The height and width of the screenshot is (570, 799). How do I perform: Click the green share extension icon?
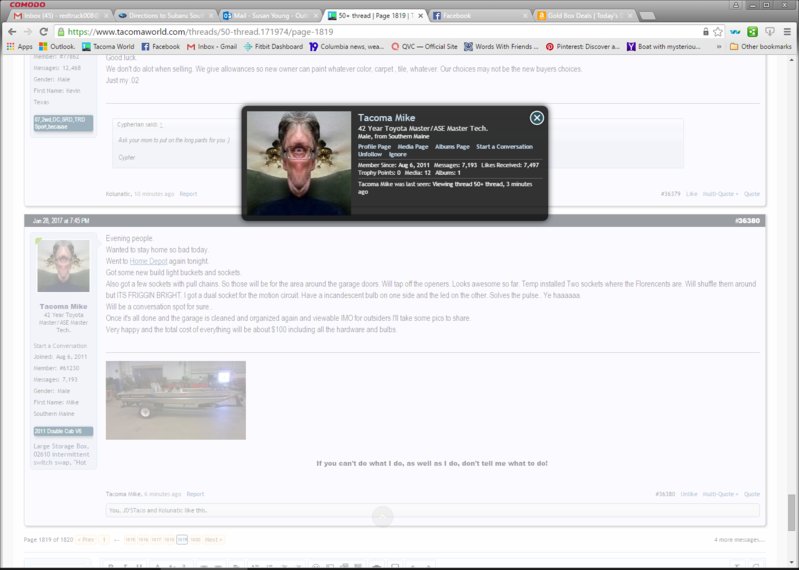(x=752, y=32)
